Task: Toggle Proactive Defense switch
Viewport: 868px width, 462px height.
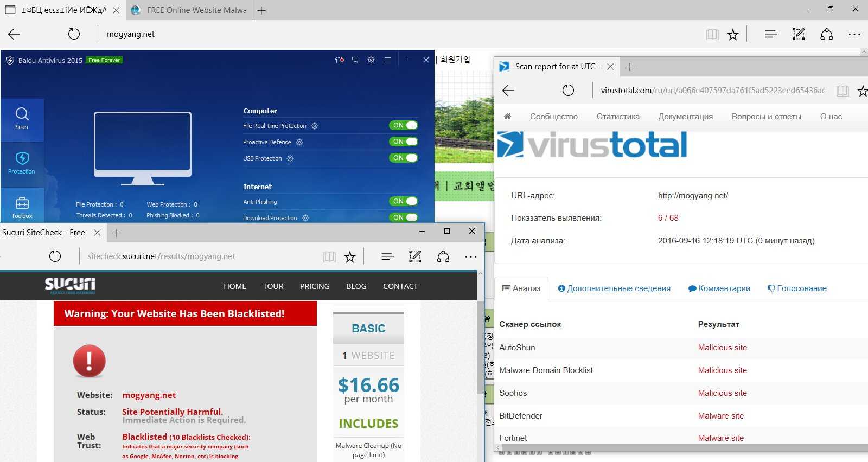Action: [404, 142]
